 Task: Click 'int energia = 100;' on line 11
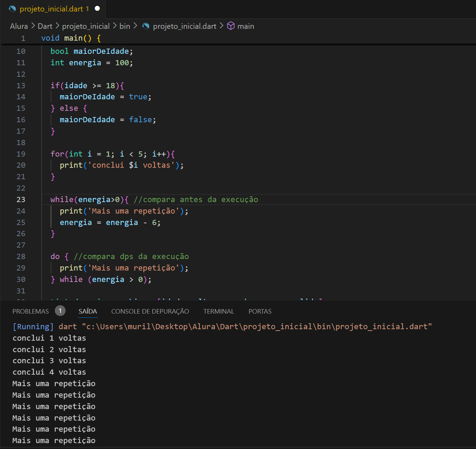tap(92, 63)
